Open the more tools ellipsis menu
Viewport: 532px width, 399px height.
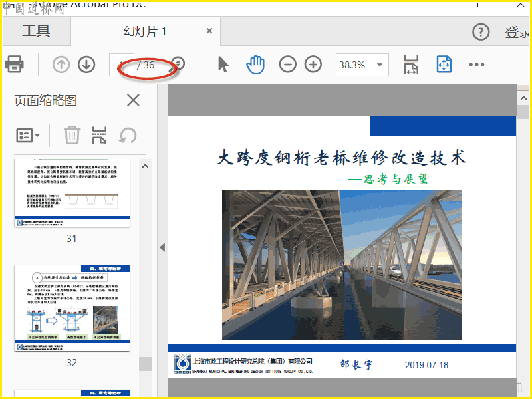[477, 65]
